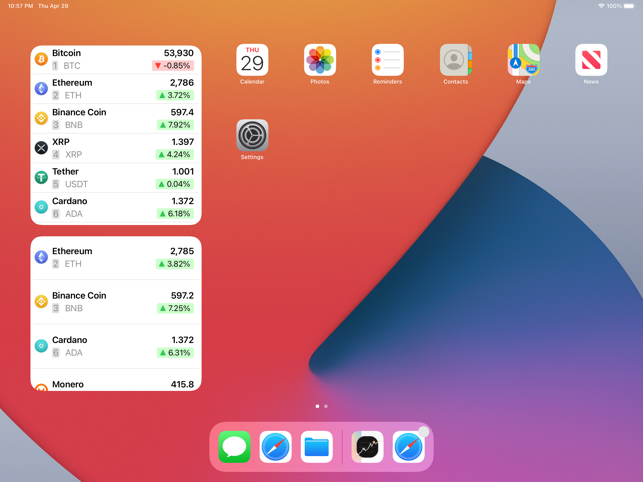This screenshot has height=482, width=643.
Task: Open the Photos app
Action: tap(320, 60)
